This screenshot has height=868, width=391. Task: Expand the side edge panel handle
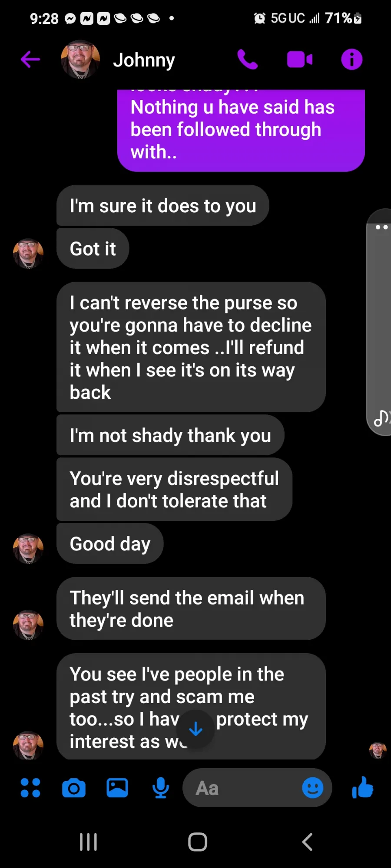pyautogui.click(x=379, y=322)
